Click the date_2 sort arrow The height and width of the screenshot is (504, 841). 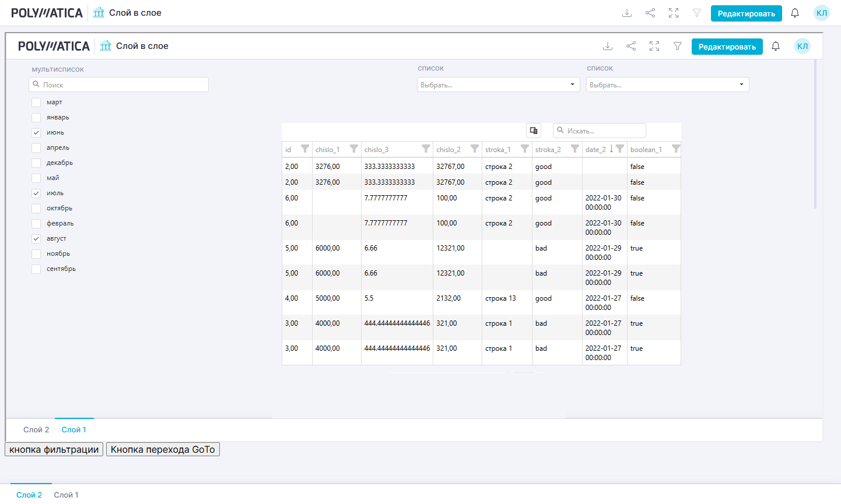click(611, 149)
